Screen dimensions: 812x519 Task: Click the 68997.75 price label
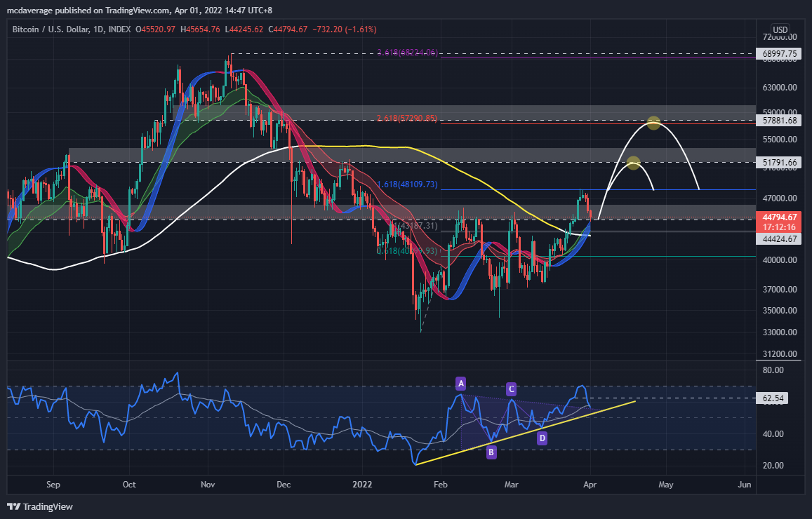[x=780, y=54]
